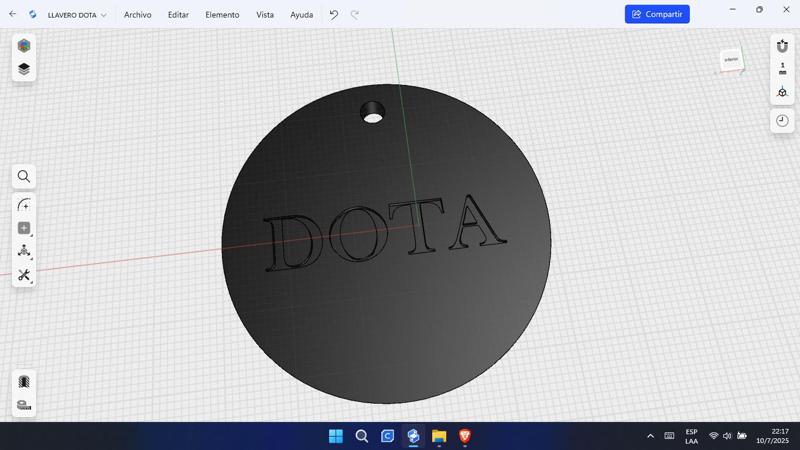The width and height of the screenshot is (800, 450).
Task: Open the colored cube items panel
Action: (x=24, y=46)
